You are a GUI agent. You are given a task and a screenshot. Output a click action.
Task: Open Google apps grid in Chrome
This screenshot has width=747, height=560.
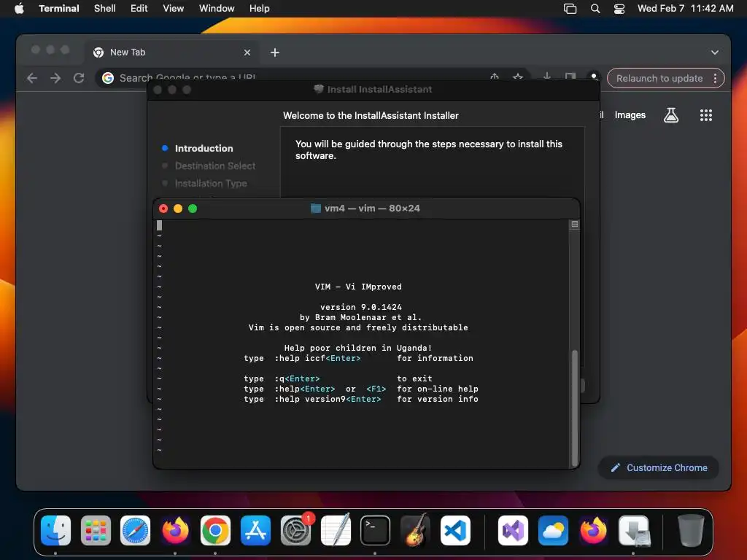pos(706,115)
